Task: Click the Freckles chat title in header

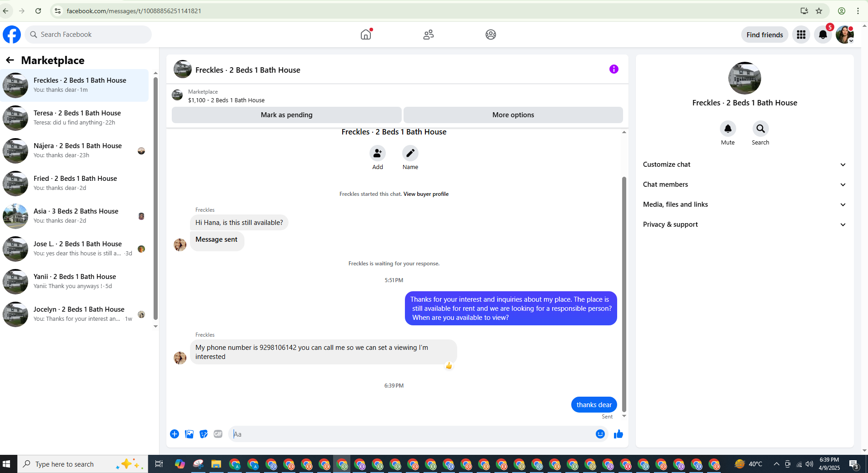Action: click(x=248, y=70)
